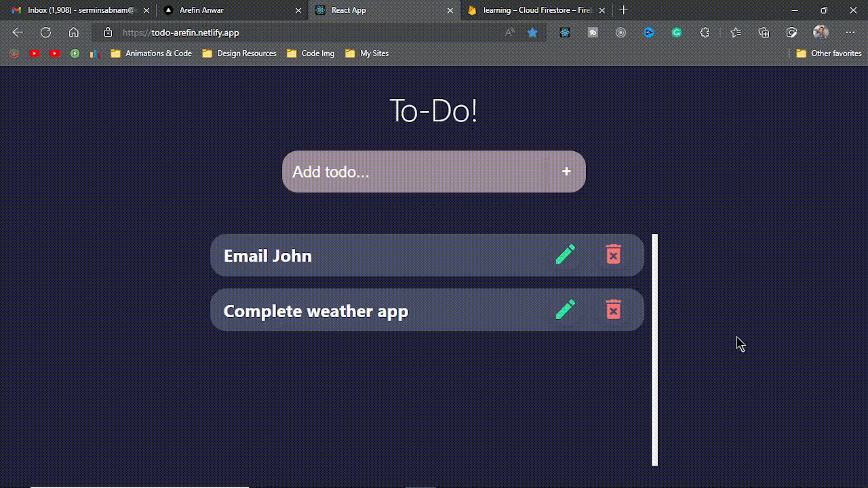Delete the Email John todo
868x488 pixels.
point(613,255)
